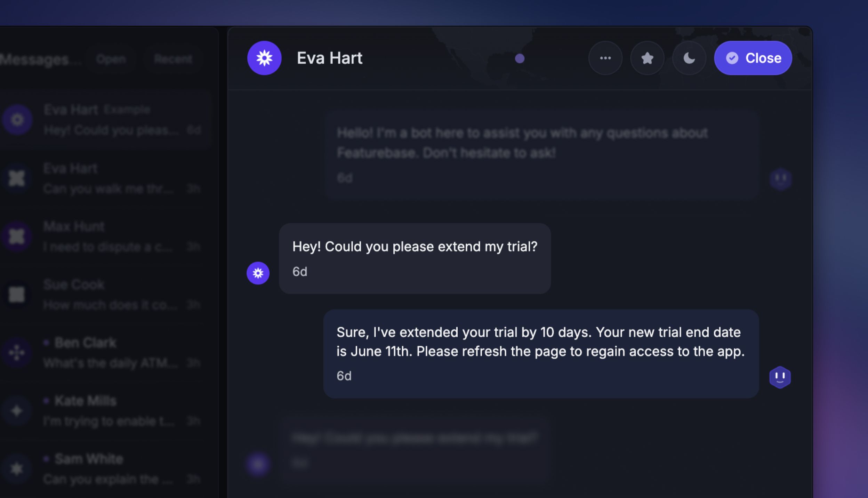Click the 'extend my trial' message bubble
Viewport: 868px width, 498px height.
415,258
